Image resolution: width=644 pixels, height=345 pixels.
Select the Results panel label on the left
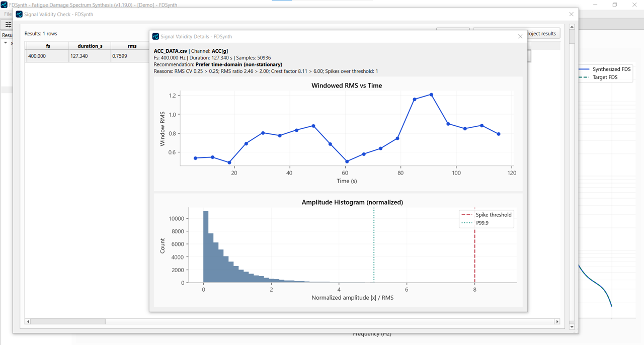pos(7,35)
